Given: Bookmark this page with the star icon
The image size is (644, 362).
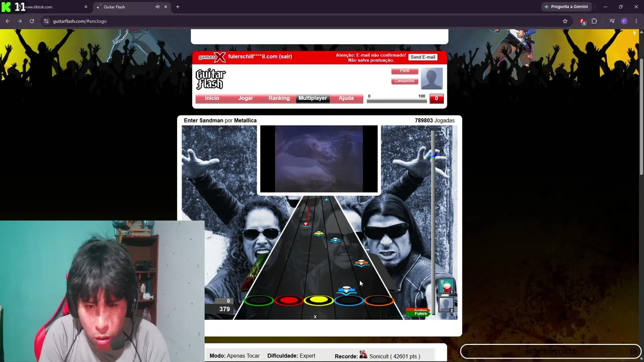Looking at the screenshot, I should [565, 21].
